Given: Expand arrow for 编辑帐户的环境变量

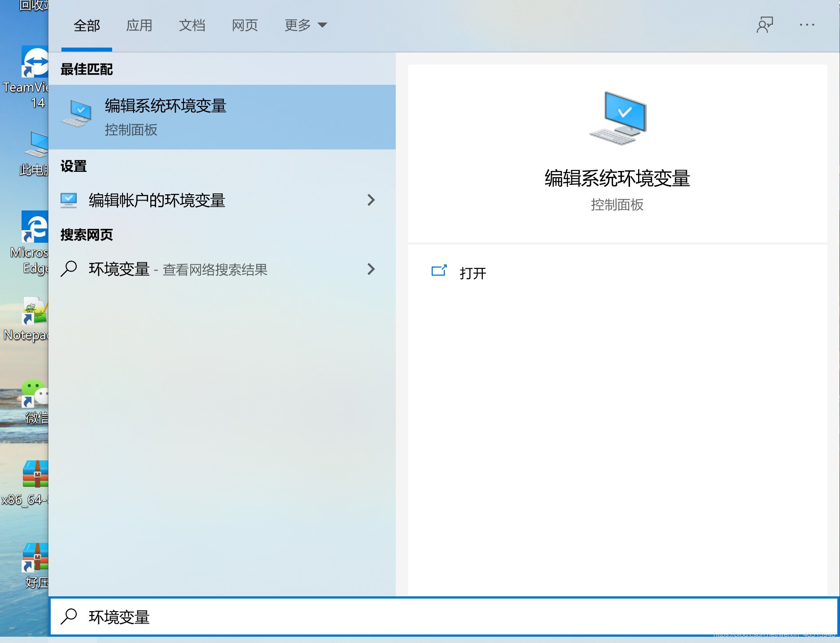Looking at the screenshot, I should (371, 200).
